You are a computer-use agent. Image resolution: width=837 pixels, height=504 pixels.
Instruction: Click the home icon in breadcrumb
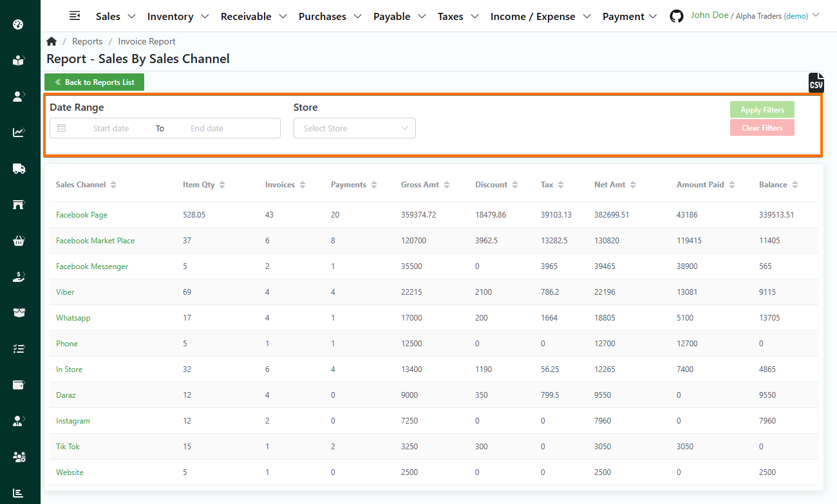(52, 41)
